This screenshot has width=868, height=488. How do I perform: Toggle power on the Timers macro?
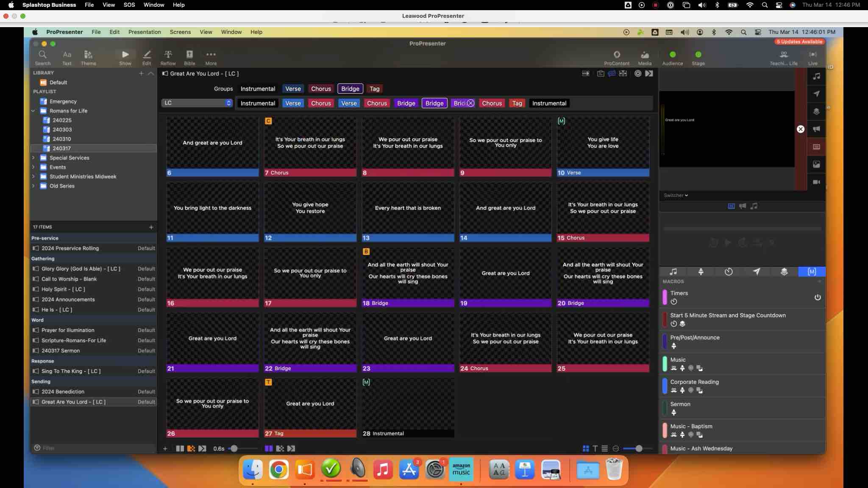click(x=818, y=297)
